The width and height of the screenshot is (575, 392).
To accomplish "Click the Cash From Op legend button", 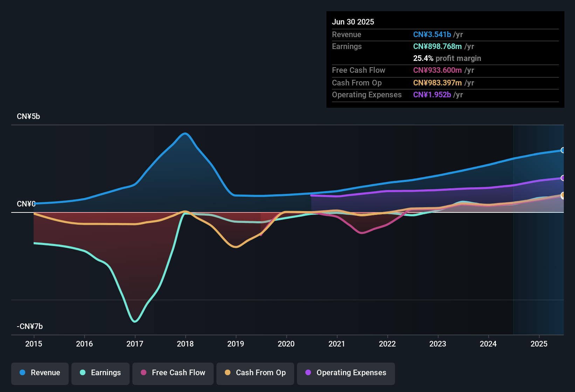I will [255, 373].
